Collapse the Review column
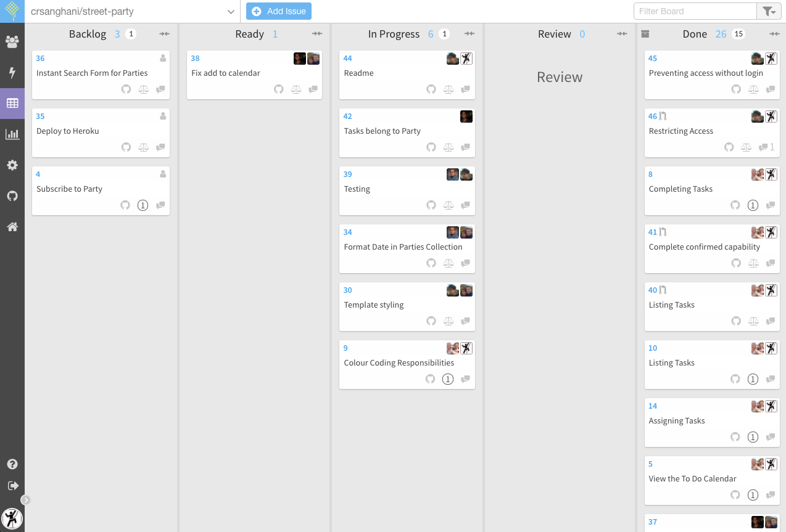The image size is (786, 532). [622, 34]
